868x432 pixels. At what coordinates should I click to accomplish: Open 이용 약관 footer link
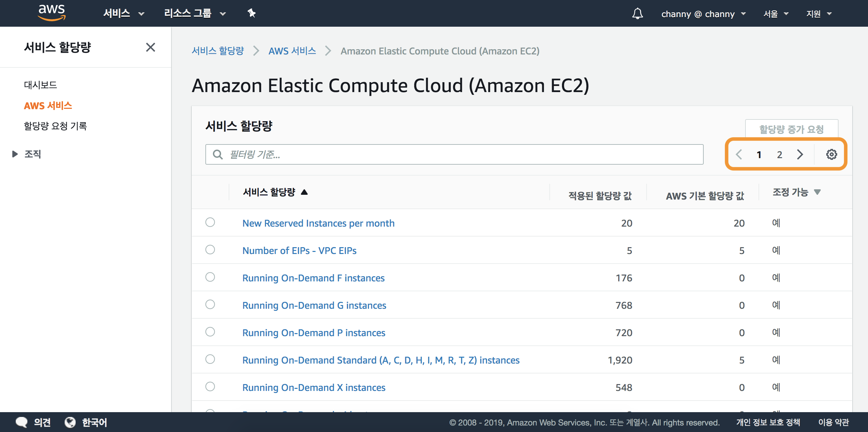point(833,422)
